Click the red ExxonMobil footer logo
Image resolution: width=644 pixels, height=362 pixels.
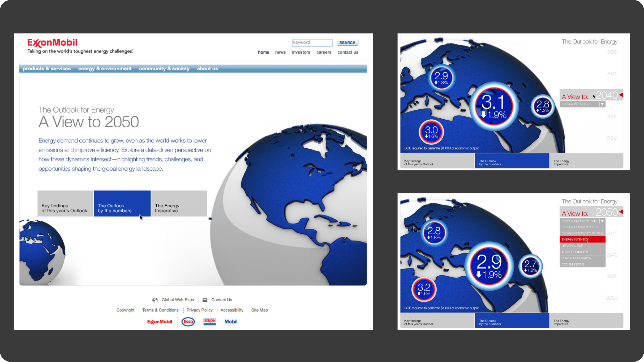[160, 322]
